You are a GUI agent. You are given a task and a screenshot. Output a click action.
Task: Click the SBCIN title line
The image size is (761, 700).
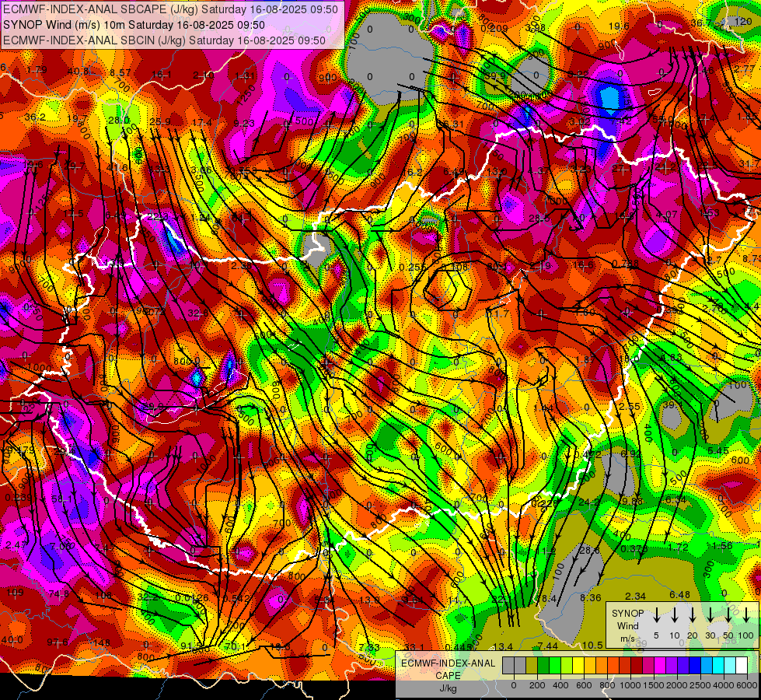click(164, 40)
